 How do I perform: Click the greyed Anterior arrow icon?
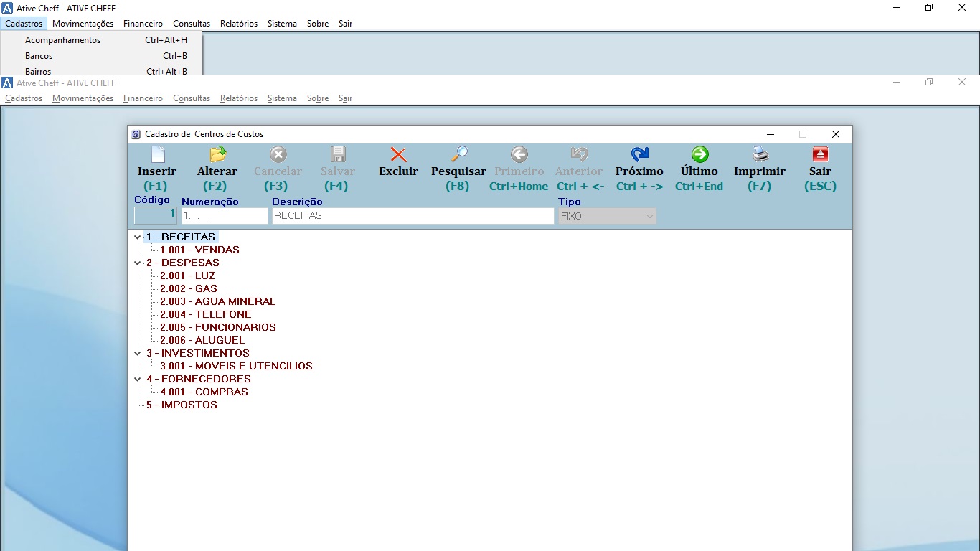point(579,154)
